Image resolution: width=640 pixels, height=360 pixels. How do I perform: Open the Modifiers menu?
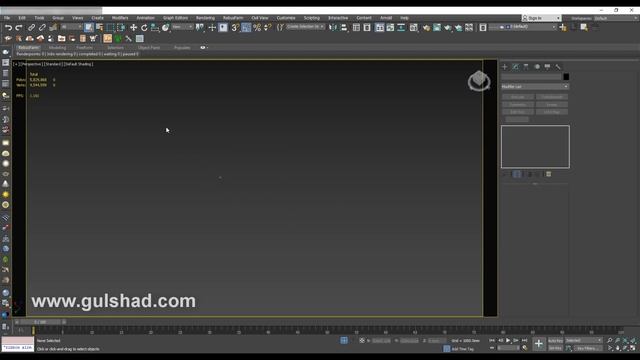[120, 18]
